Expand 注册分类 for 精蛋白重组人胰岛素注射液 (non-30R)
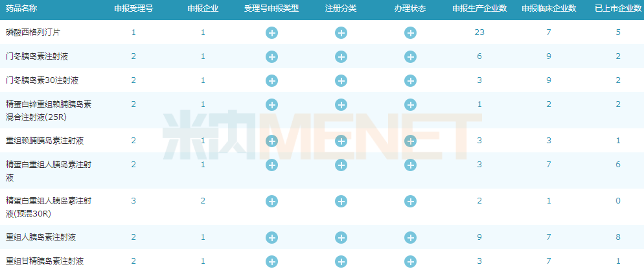The width and height of the screenshot is (644, 269). (x=341, y=165)
